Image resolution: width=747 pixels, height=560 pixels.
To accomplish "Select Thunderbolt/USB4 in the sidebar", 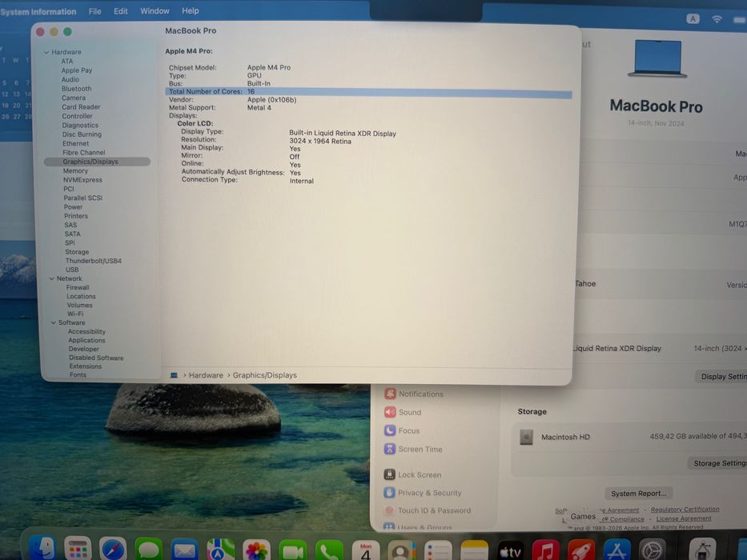I will 94,261.
